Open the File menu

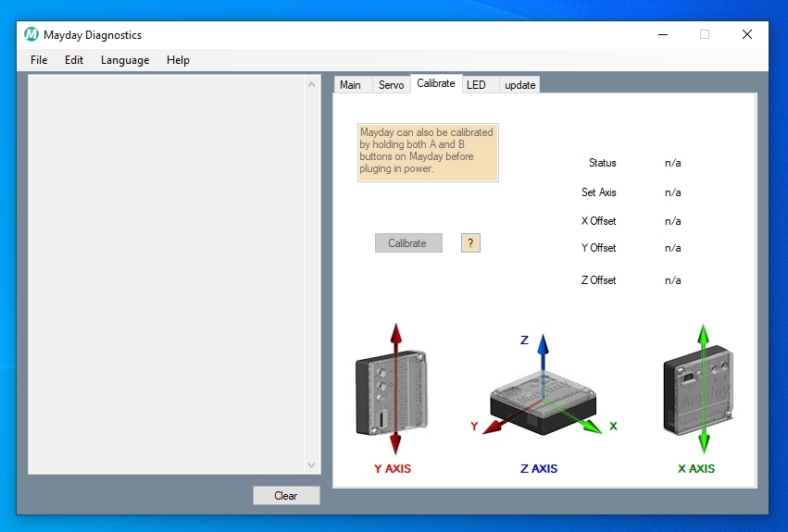click(x=39, y=60)
